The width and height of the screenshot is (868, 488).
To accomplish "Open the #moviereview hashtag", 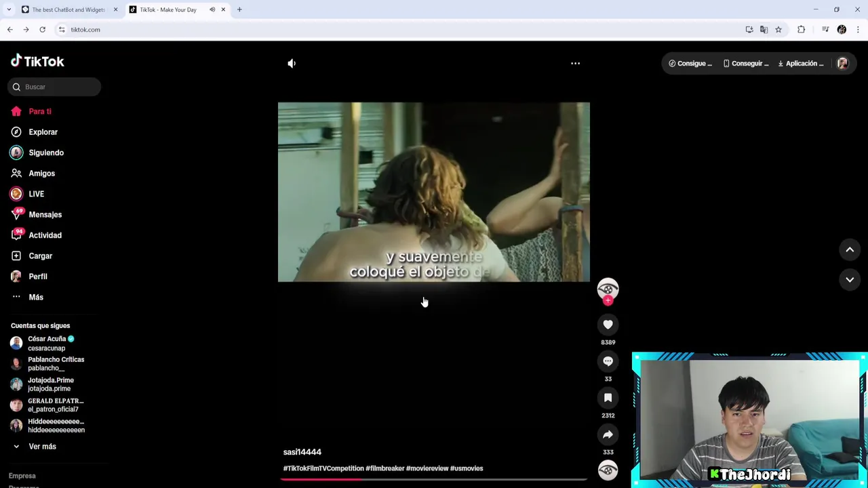I will (x=427, y=468).
